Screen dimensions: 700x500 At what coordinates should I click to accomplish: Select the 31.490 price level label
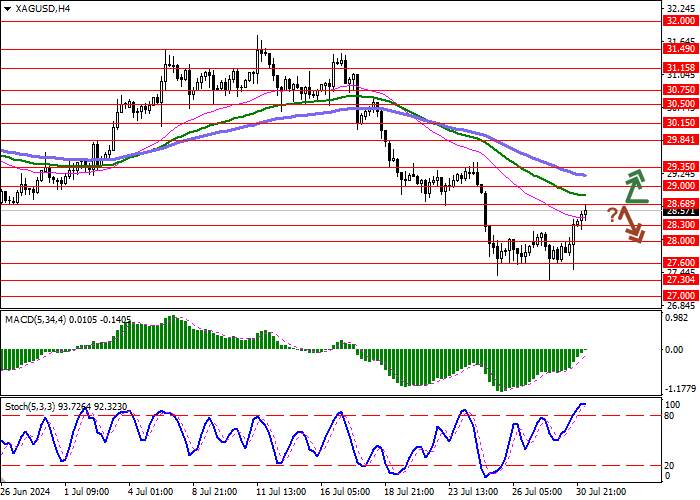680,49
